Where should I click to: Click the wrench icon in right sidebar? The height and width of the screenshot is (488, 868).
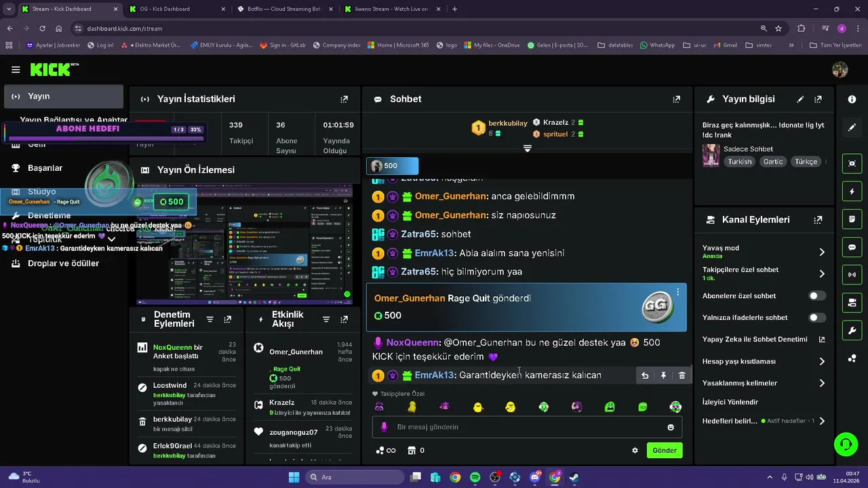point(852,331)
